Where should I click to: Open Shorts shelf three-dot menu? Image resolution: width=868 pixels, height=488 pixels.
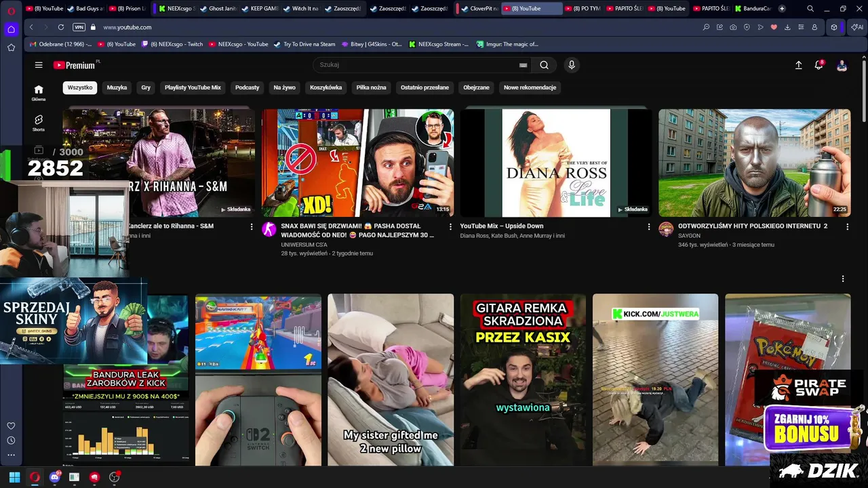[843, 279]
